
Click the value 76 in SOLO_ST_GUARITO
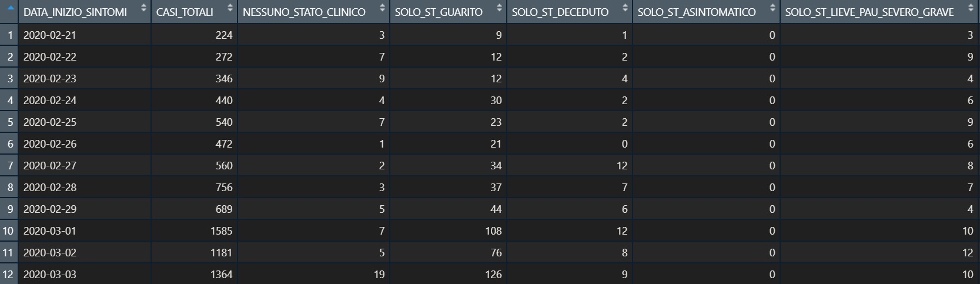pyautogui.click(x=496, y=253)
